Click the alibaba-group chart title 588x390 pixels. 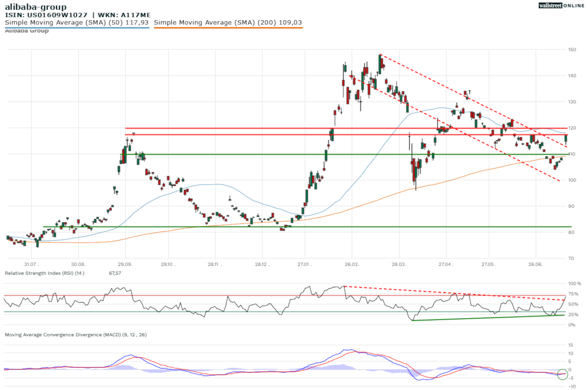(35, 7)
